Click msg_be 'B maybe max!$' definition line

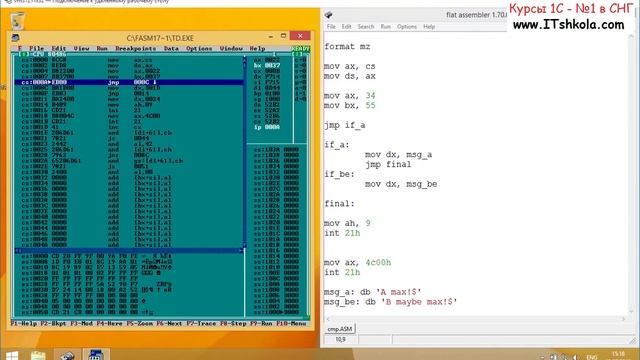[x=391, y=302]
